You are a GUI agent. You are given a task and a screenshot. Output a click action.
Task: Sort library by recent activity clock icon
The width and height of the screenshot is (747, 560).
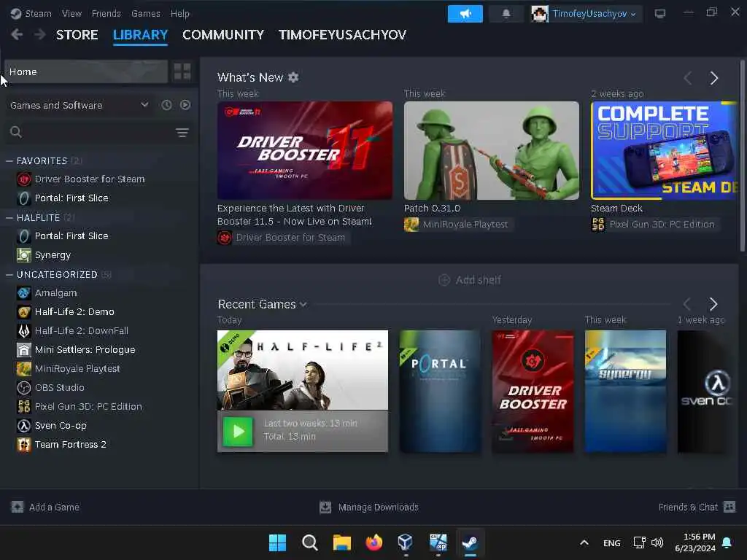coord(166,105)
